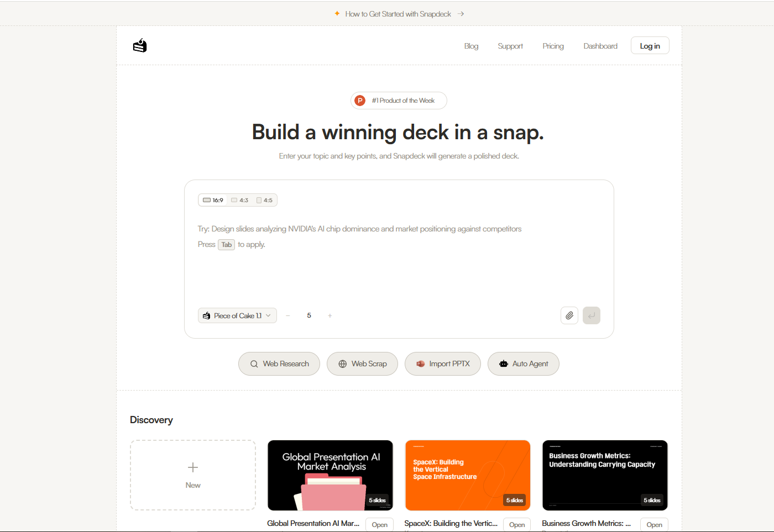Click the Log in button

coord(650,45)
